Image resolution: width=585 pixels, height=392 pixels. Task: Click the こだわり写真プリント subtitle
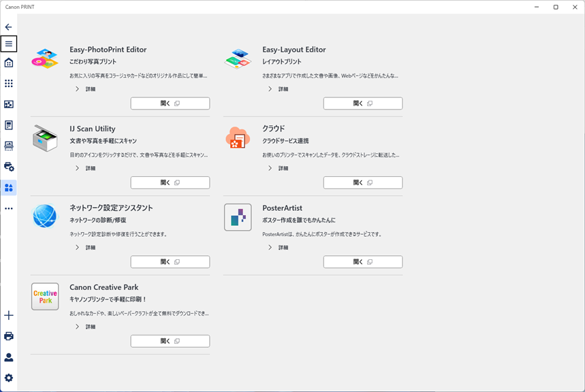pyautogui.click(x=93, y=61)
